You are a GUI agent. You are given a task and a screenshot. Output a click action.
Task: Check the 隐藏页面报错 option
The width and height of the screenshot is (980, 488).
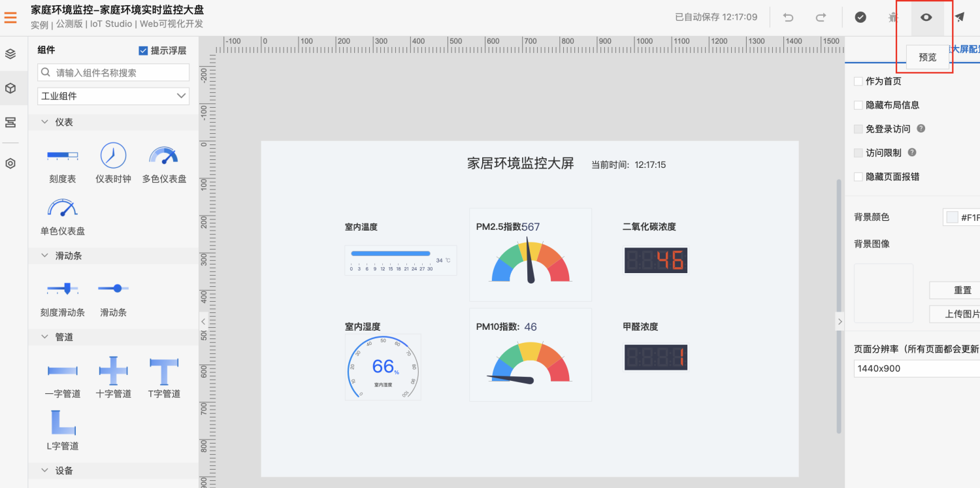click(x=858, y=176)
